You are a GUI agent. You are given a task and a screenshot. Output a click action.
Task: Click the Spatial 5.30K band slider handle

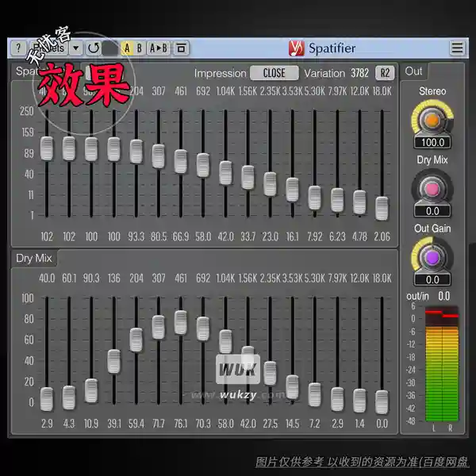(x=315, y=198)
